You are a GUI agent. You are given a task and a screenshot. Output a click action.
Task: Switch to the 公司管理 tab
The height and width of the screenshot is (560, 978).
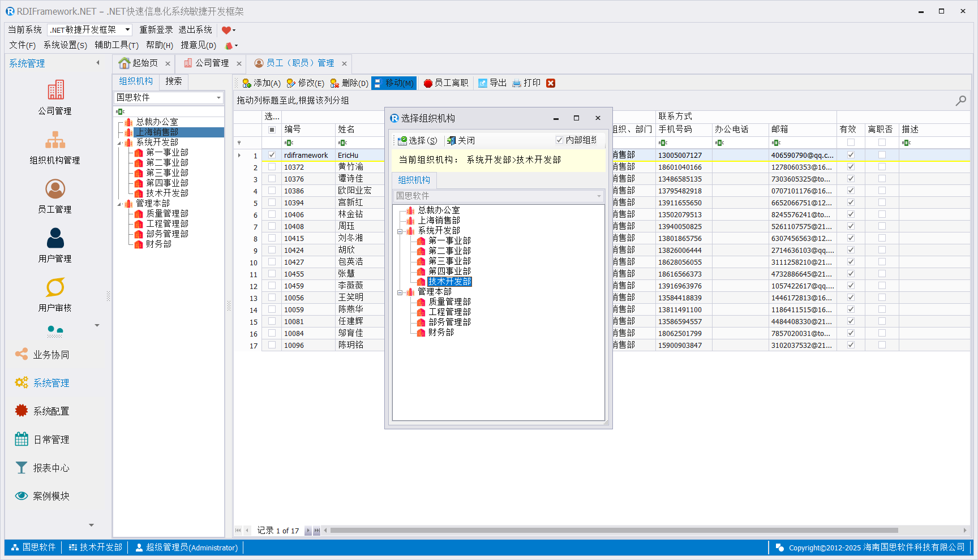[x=207, y=63]
